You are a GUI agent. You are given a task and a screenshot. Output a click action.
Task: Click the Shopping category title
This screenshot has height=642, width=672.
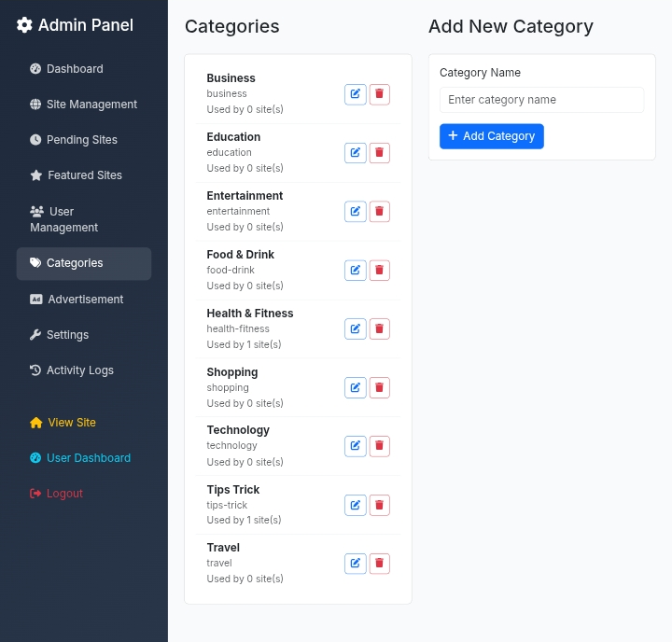232,372
